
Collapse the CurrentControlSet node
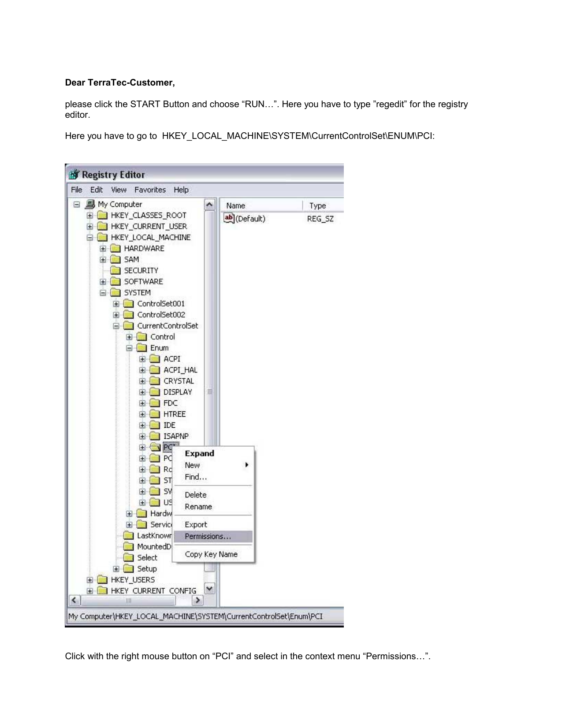(x=116, y=326)
